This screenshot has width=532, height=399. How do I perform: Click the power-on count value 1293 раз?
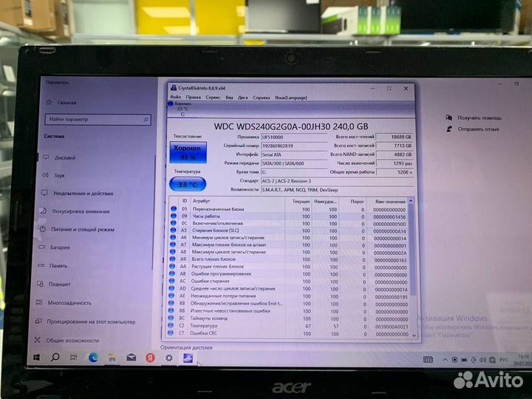click(395, 163)
